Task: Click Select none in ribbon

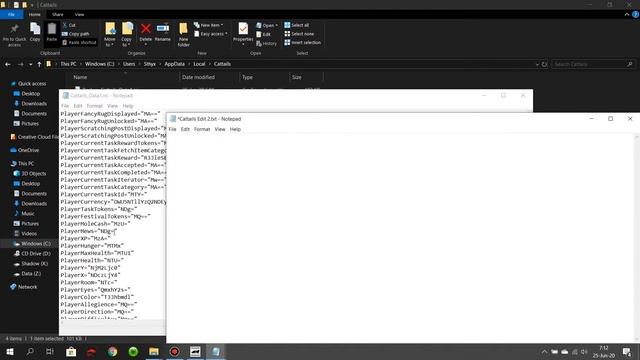Action: (x=299, y=34)
